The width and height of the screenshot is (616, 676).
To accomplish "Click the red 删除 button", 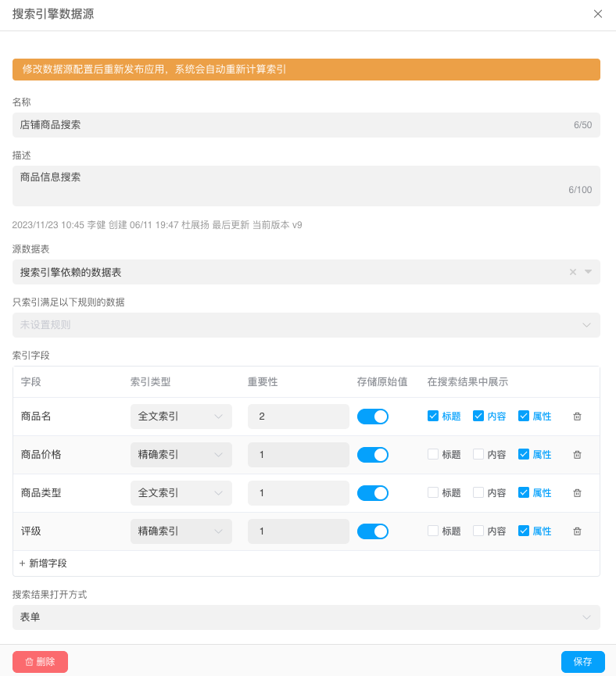I will coord(40,662).
